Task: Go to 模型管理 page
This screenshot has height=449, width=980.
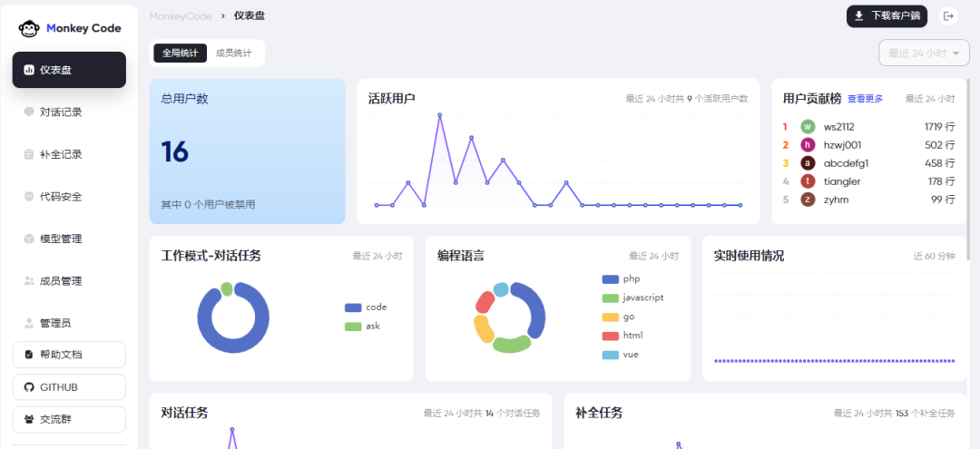Action: (x=69, y=239)
